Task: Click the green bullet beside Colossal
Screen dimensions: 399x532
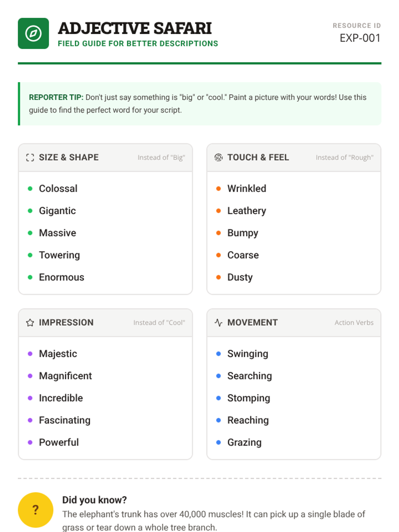Action: (30, 189)
